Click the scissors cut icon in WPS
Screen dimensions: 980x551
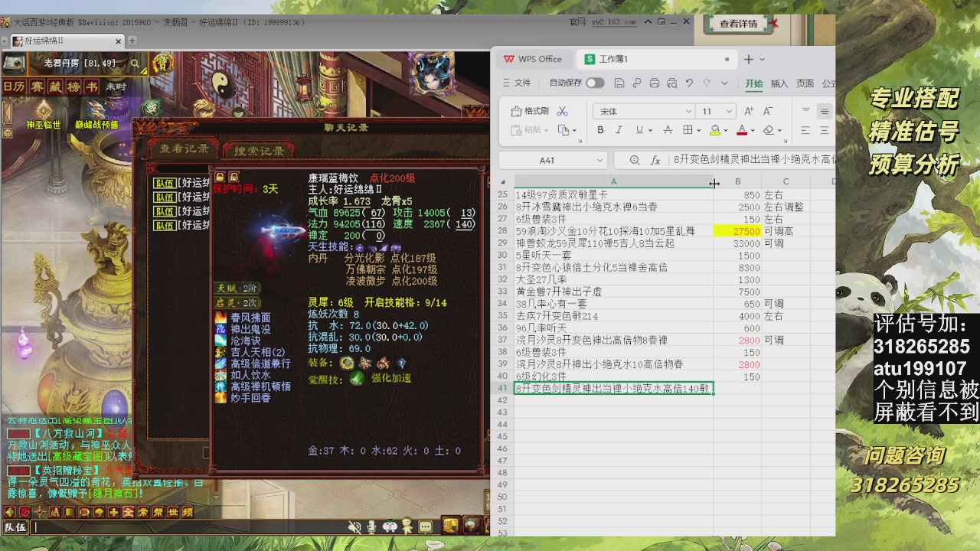(x=562, y=111)
